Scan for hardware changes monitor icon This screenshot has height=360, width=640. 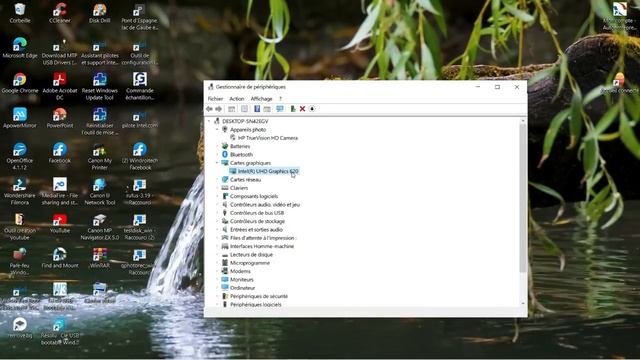[x=280, y=109]
